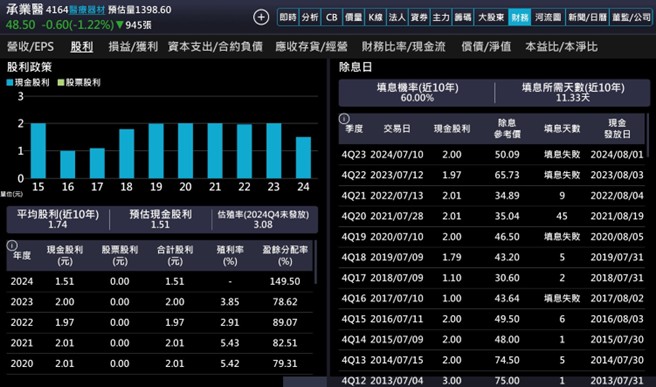Screen dimensions: 656x387
Task: Click the dividend bar for year 18
Action: click(x=127, y=154)
